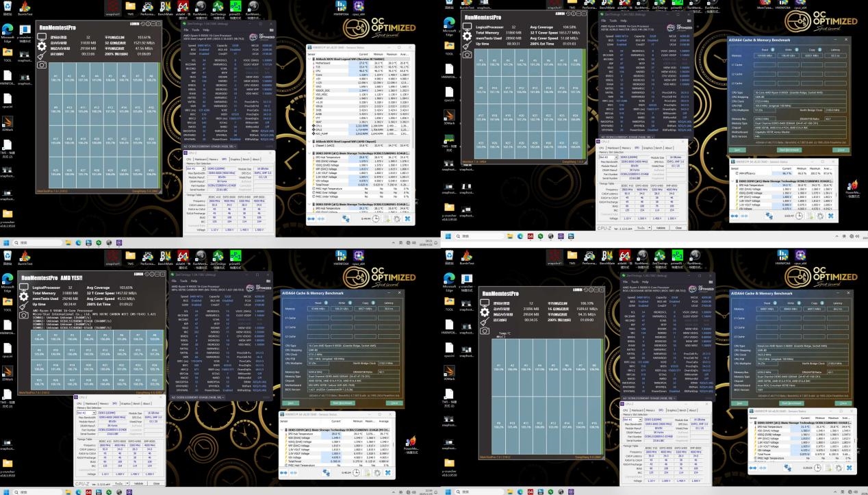Click camera snapshot icon in top-left screenshot's RunMemtestPro
868x495 pixels.
42,64
